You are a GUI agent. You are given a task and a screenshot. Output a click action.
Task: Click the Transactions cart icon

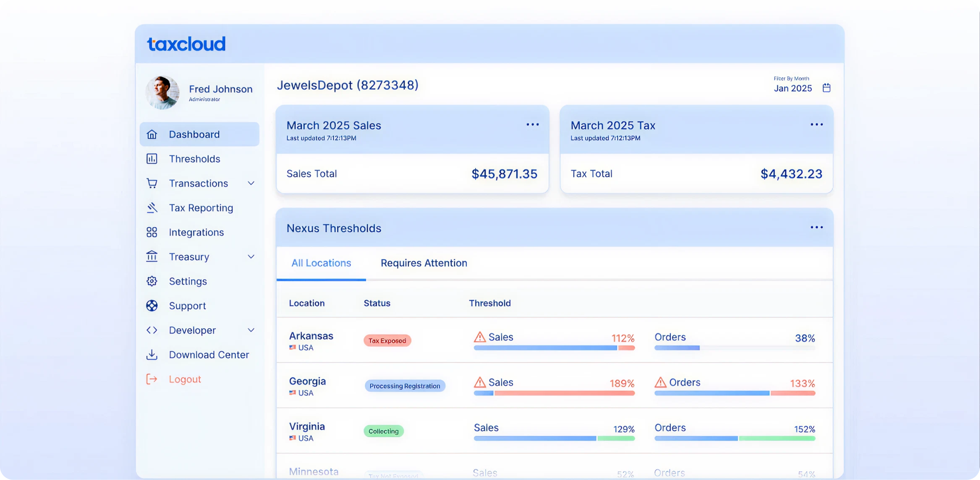pyautogui.click(x=152, y=183)
